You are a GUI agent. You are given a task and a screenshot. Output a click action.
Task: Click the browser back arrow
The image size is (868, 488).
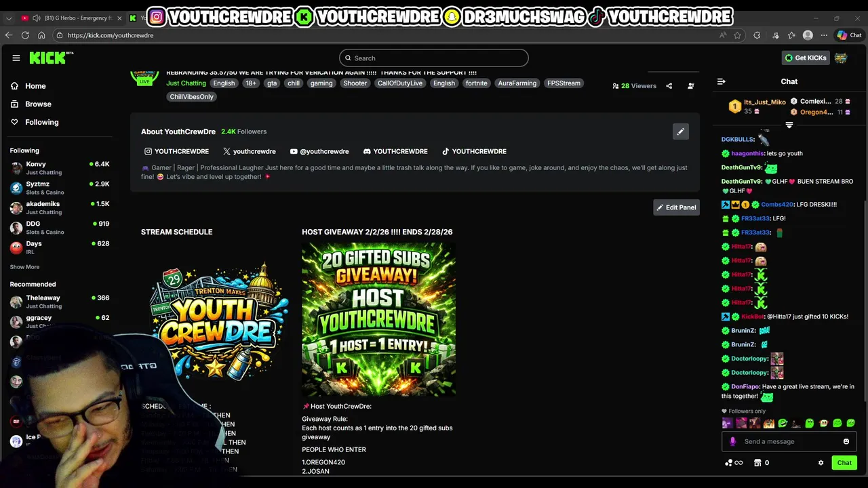tap(9, 35)
